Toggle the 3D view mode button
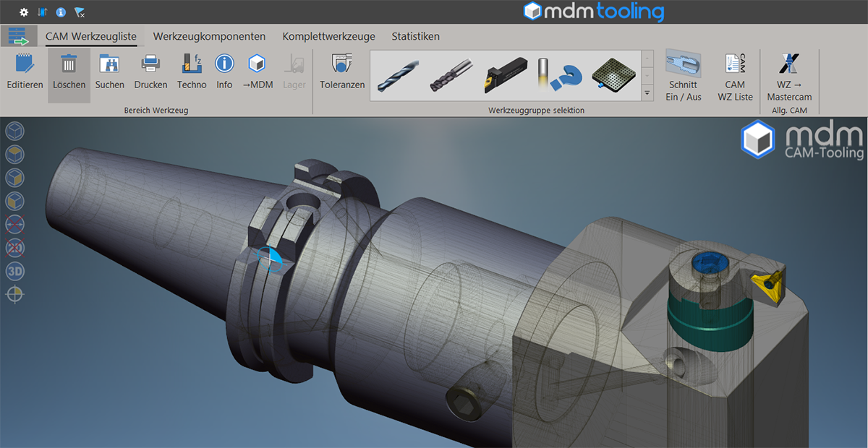868x448 pixels. (15, 271)
